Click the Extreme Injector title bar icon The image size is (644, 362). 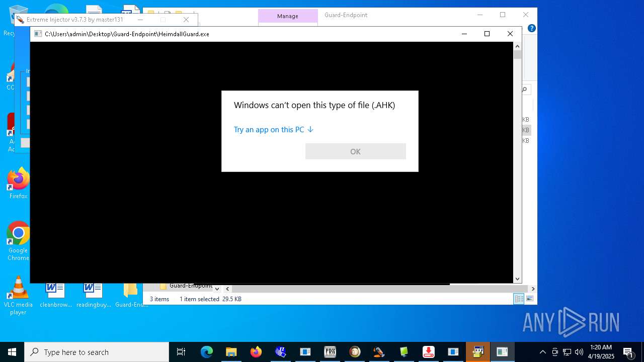20,20
